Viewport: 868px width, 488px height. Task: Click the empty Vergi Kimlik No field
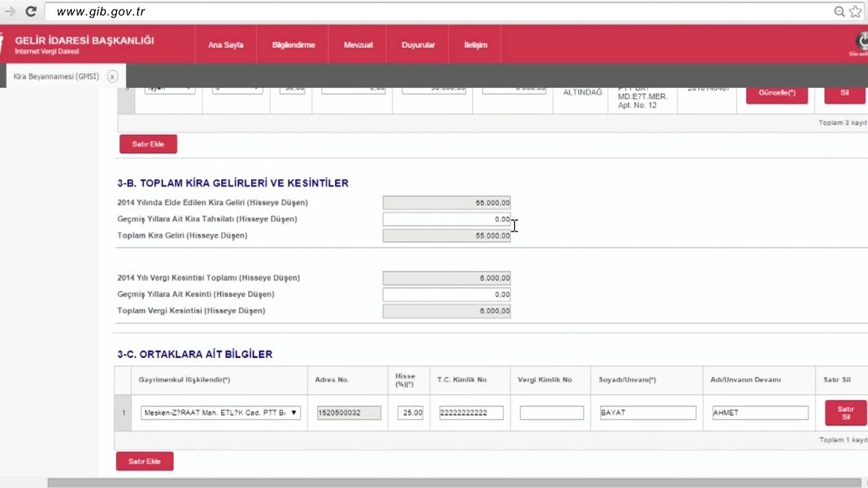[551, 413]
